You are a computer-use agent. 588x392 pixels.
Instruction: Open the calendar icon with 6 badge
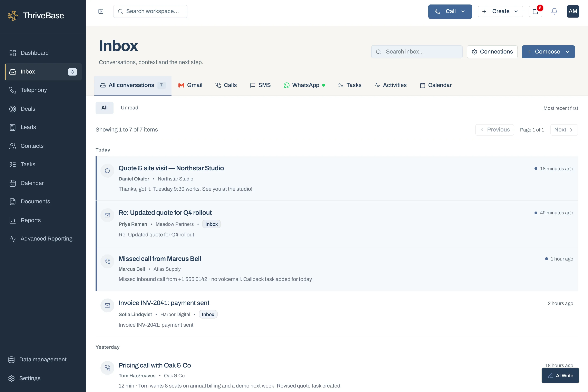535,11
